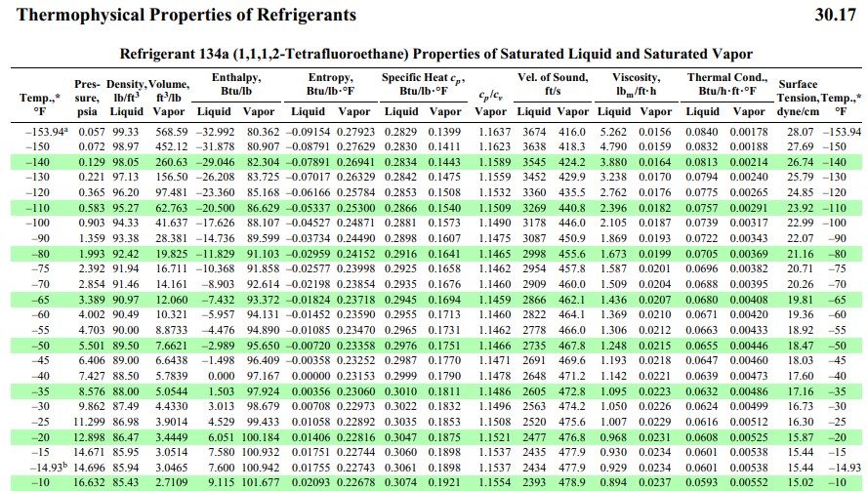This screenshot has height=491, width=868.
Task: Click the vapor thermal conductivity value 0.00552
Action: (749, 483)
